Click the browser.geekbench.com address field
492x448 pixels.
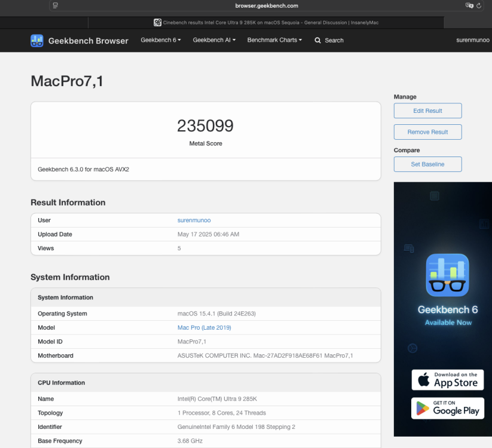[x=267, y=5]
